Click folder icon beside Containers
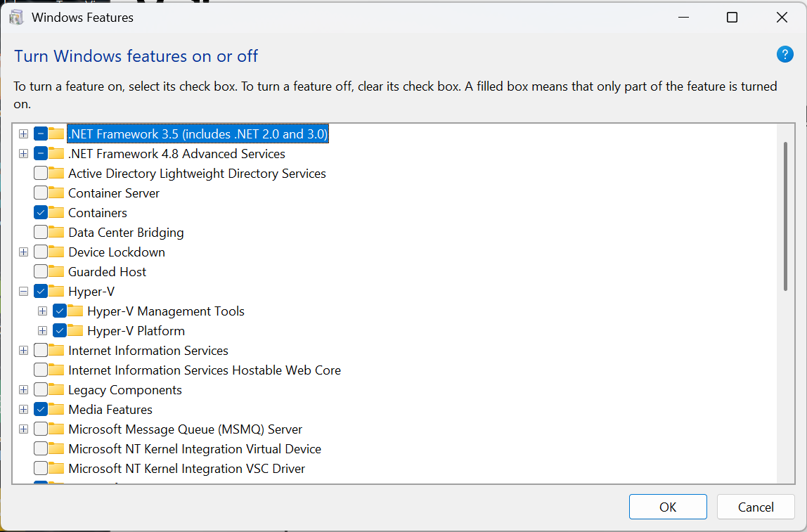The width and height of the screenshot is (807, 532). click(56, 212)
